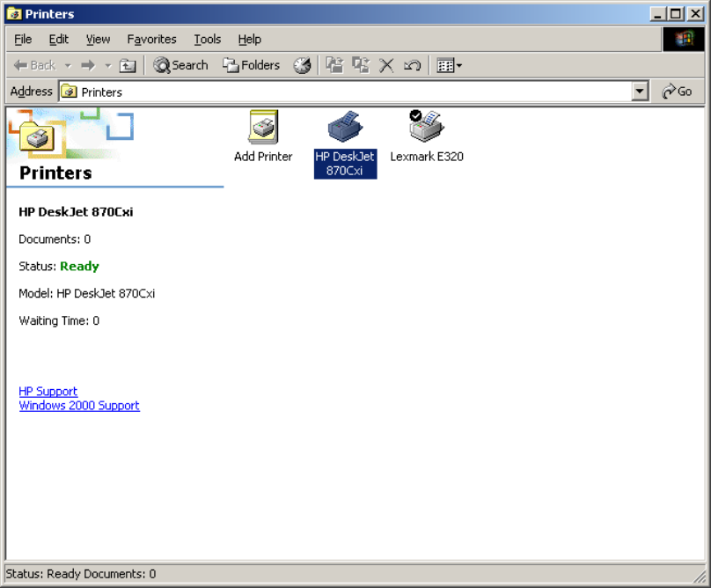
Task: Open the Edit menu
Action: pos(58,40)
